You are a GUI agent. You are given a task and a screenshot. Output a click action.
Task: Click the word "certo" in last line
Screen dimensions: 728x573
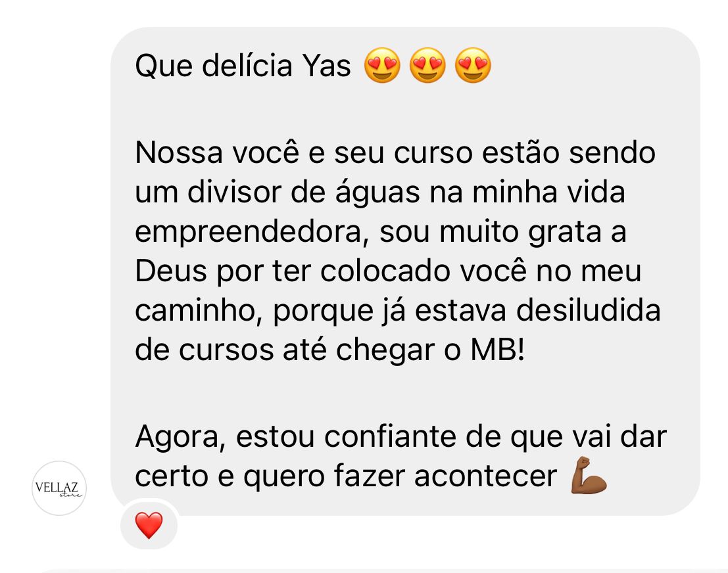click(x=172, y=476)
